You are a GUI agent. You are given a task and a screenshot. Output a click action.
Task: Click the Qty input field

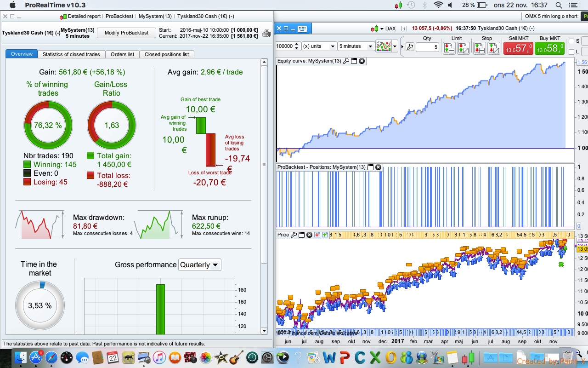(x=427, y=46)
